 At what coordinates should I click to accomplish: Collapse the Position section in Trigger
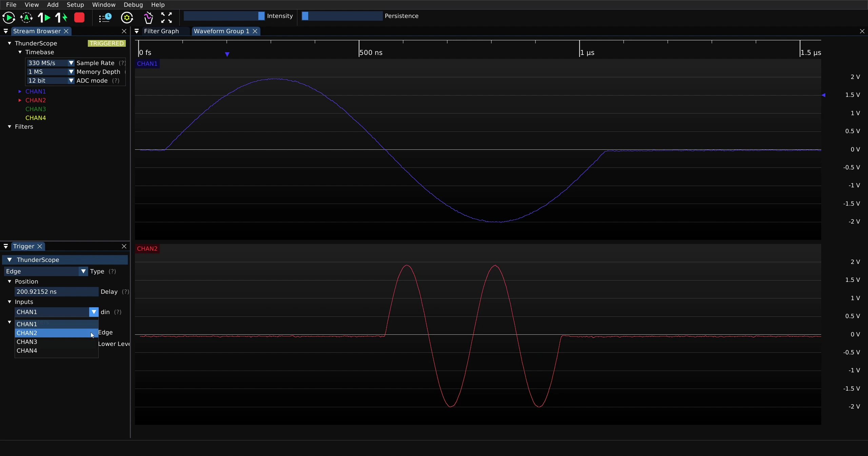pos(9,282)
